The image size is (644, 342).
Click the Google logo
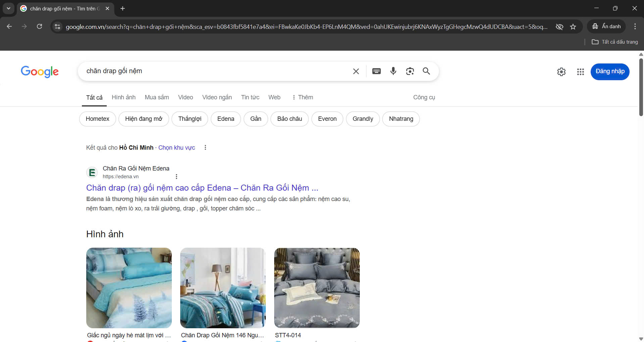coord(40,71)
